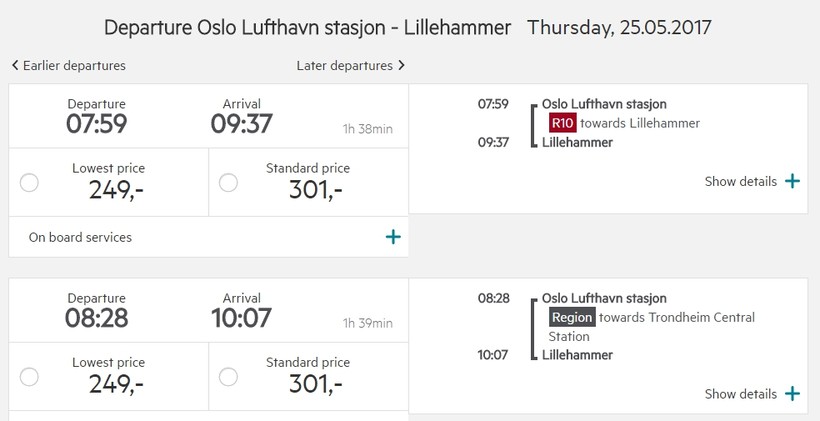The height and width of the screenshot is (421, 820).
Task: Click the left chevron beside Earlier departures
Action: coord(15,65)
